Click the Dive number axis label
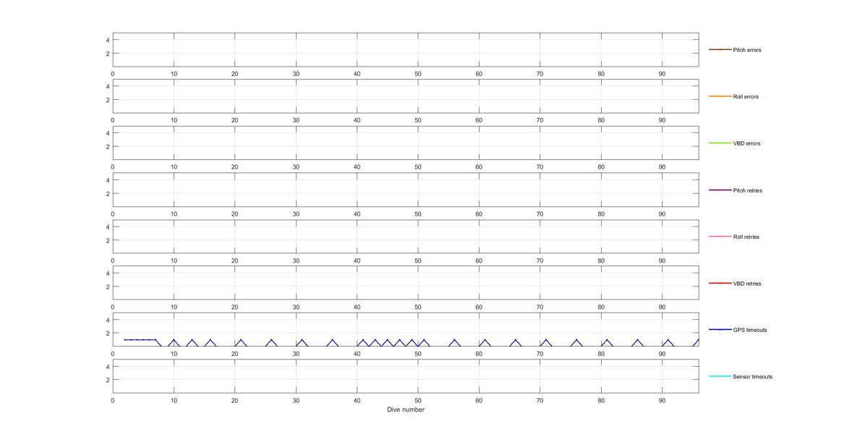The width and height of the screenshot is (868, 442). 406,409
